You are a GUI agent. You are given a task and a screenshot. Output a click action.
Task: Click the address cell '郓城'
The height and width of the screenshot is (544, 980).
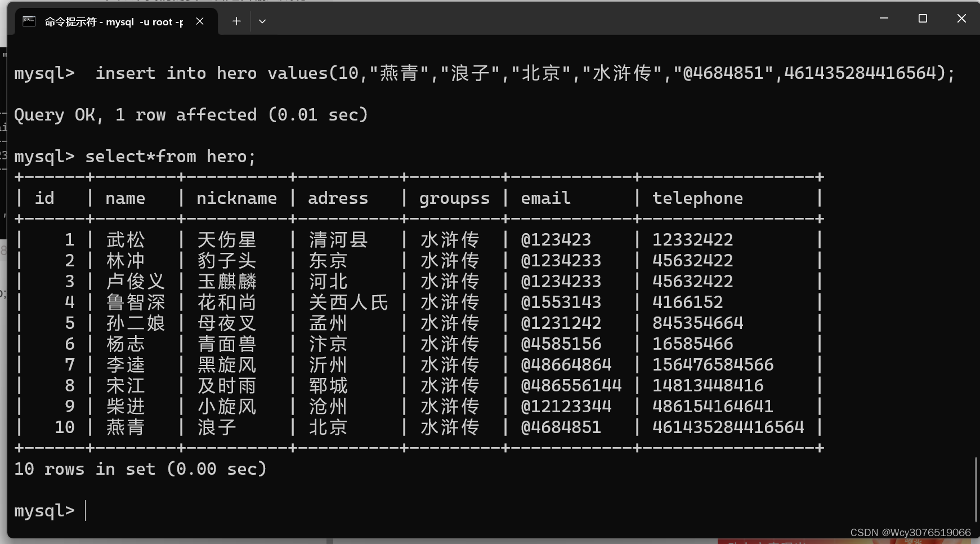tap(328, 386)
